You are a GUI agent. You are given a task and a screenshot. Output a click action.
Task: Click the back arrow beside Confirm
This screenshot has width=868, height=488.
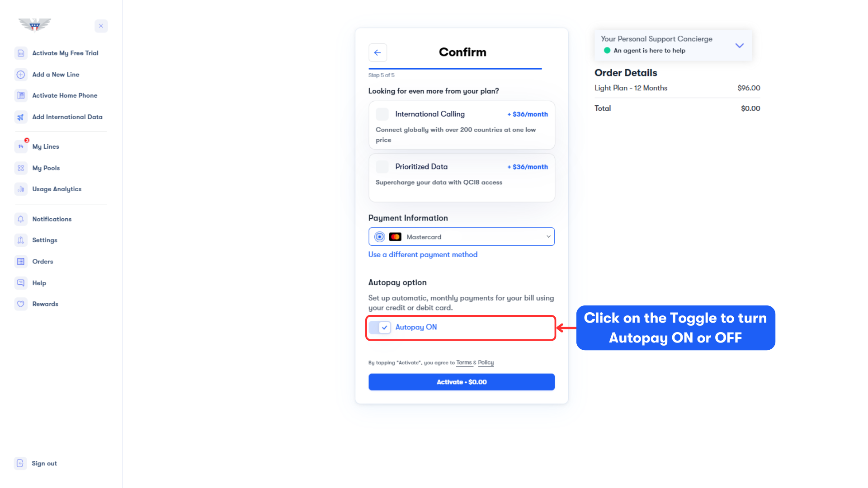click(x=377, y=52)
